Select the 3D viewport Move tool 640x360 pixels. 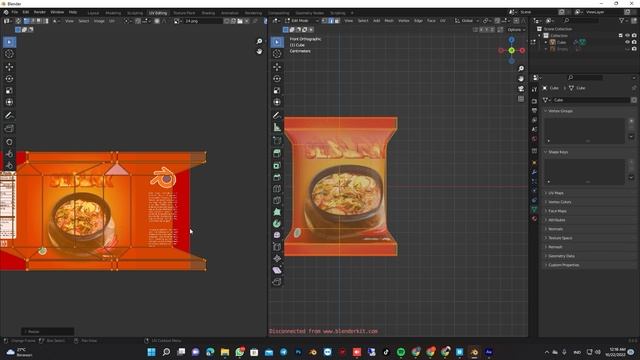(277, 67)
